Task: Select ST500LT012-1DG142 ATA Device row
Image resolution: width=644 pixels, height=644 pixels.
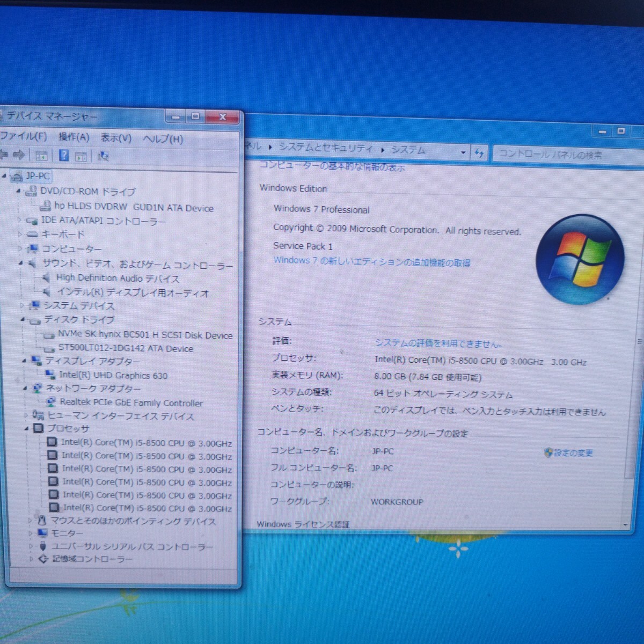Action: (x=126, y=348)
